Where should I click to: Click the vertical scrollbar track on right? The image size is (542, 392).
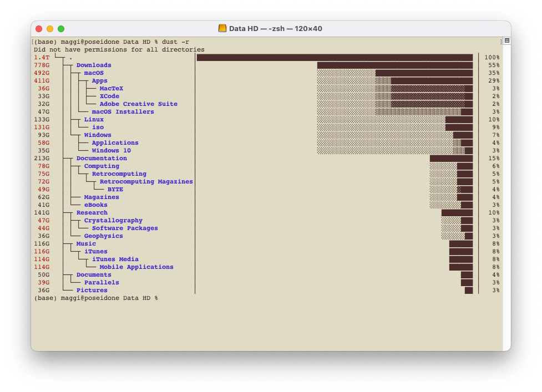tap(506, 194)
